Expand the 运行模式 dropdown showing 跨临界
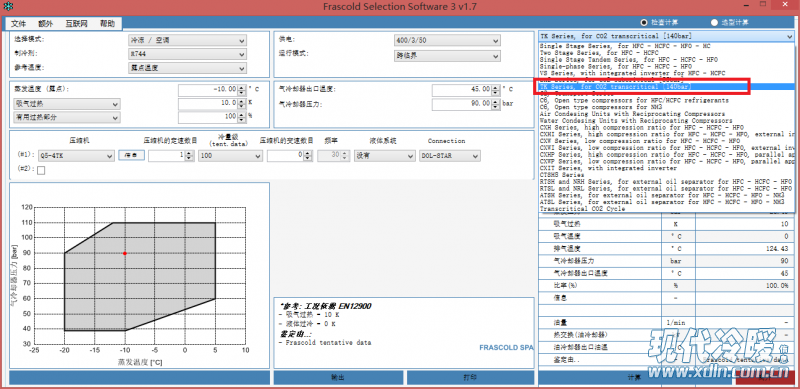This screenshot has height=389, width=800. (447, 56)
